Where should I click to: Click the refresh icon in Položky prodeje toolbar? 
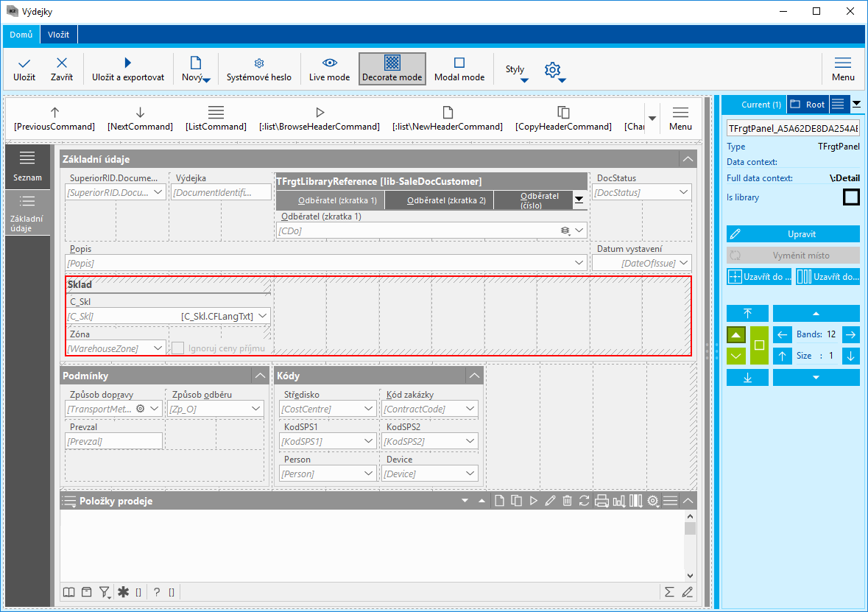coord(585,501)
